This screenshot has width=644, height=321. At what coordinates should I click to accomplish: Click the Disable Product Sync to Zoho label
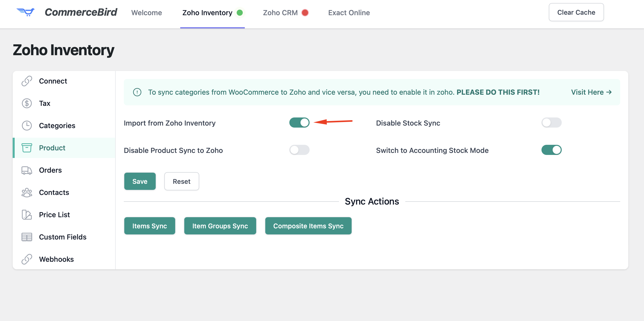point(173,150)
